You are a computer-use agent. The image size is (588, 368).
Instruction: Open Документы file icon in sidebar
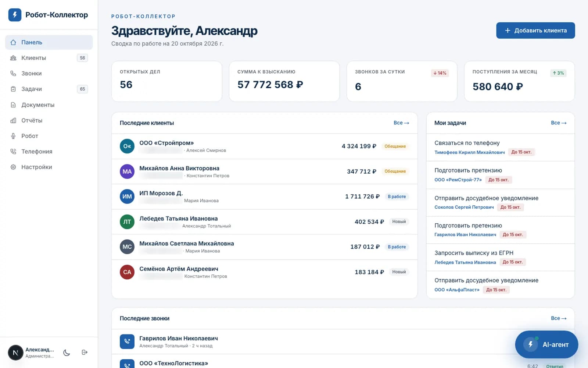click(x=13, y=105)
